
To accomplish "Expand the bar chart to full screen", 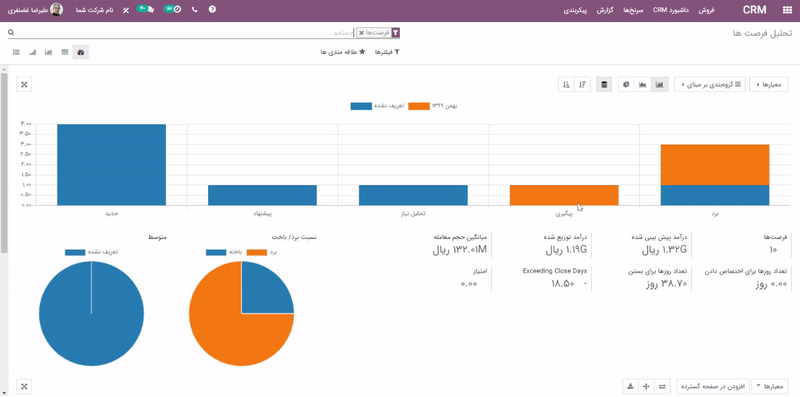I will coord(24,85).
